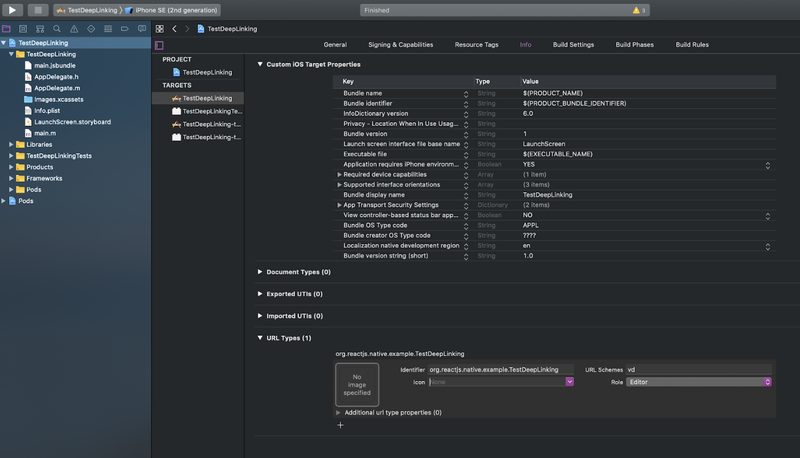
Task: Open the debug navigator icon
Action: pyautogui.click(x=108, y=29)
